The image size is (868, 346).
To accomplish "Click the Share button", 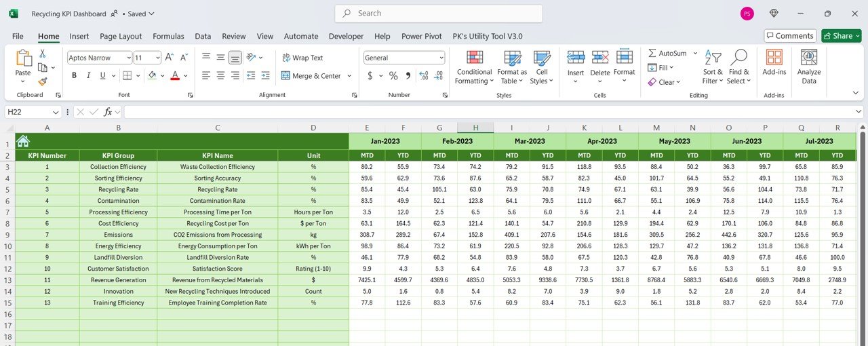I will click(x=841, y=36).
